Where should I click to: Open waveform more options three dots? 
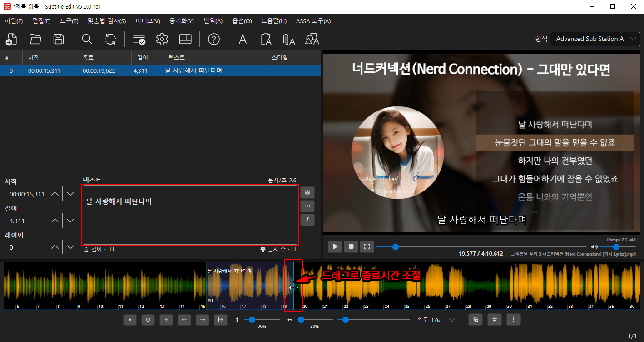point(514,320)
